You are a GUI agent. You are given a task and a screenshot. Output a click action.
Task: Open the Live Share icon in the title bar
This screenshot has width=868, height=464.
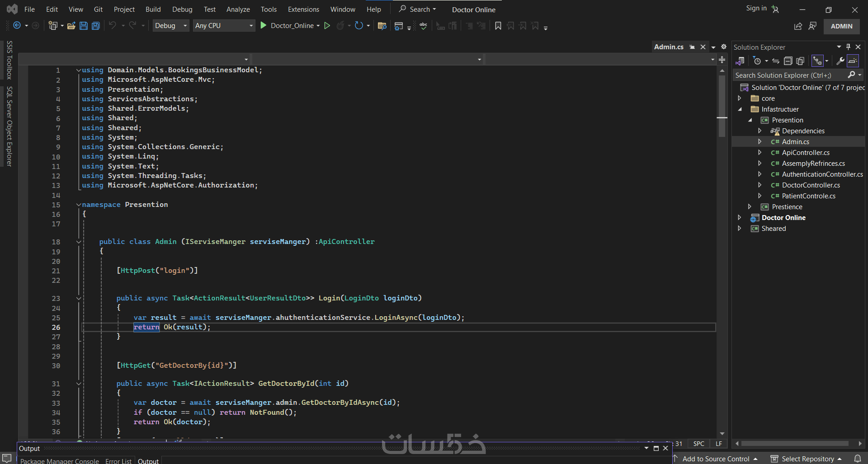coord(798,26)
